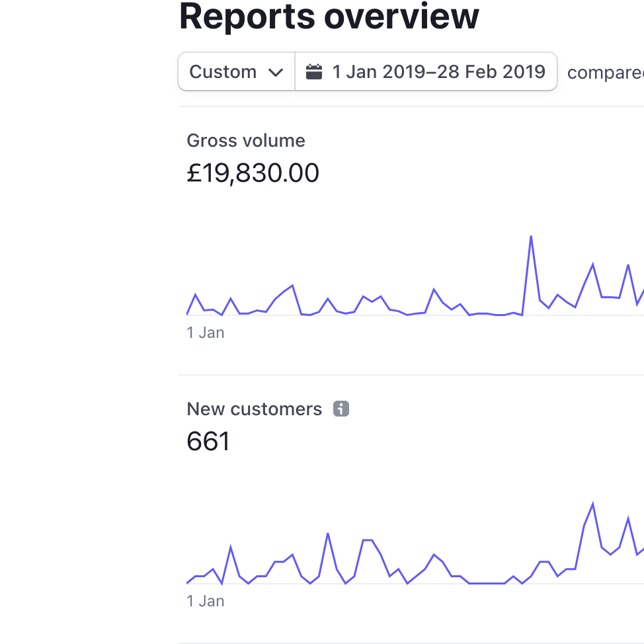This screenshot has height=644, width=644.
Task: Click the tallest peak in New customers chart
Action: click(592, 504)
